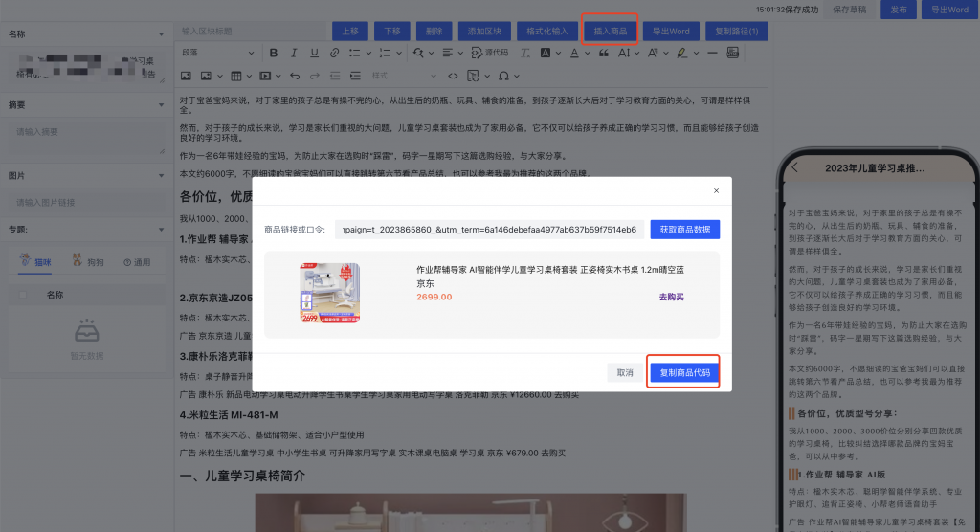Viewport: 980px width, 532px height.
Task: Click the font size icon
Action: pyautogui.click(x=624, y=54)
